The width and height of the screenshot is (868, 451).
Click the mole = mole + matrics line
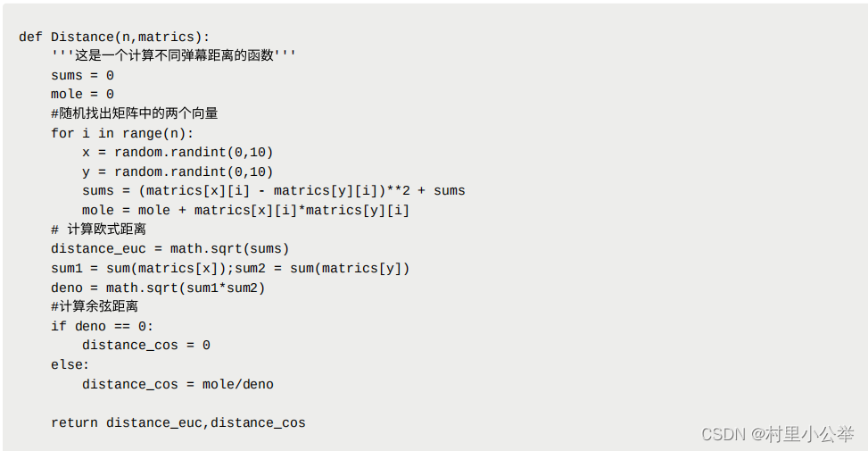[x=246, y=211]
